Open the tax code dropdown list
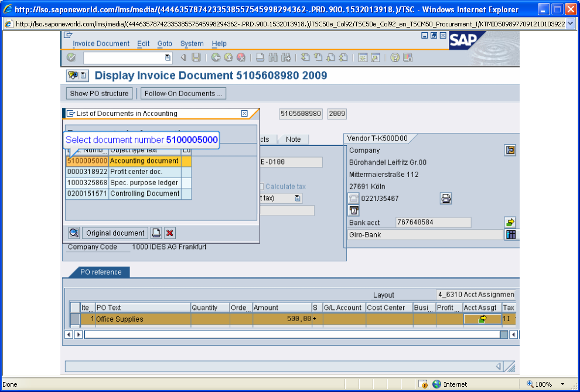Viewport: 580px width, 392px height. (x=298, y=198)
